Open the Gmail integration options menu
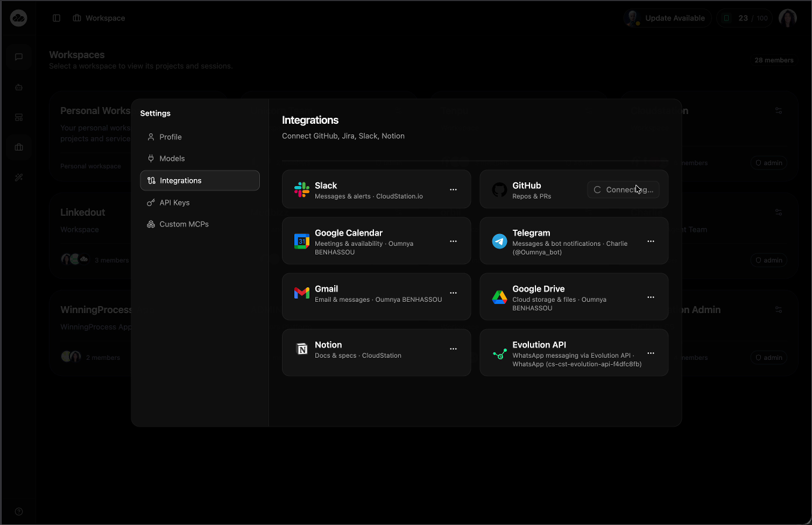This screenshot has height=525, width=812. (x=453, y=293)
